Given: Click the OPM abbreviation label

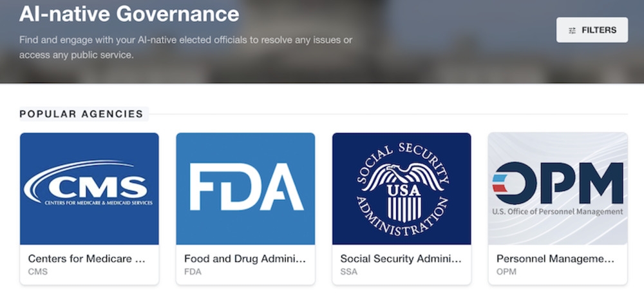Looking at the screenshot, I should pos(506,271).
